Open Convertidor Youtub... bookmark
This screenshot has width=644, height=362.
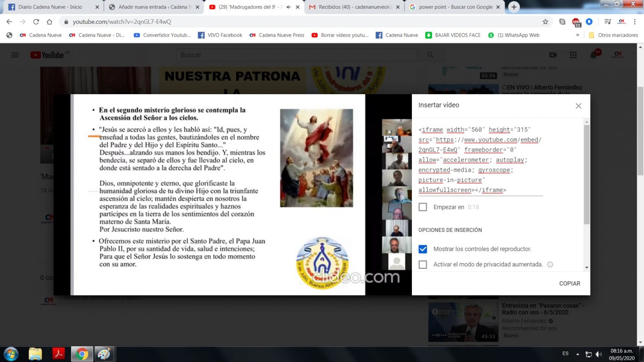click(x=162, y=35)
